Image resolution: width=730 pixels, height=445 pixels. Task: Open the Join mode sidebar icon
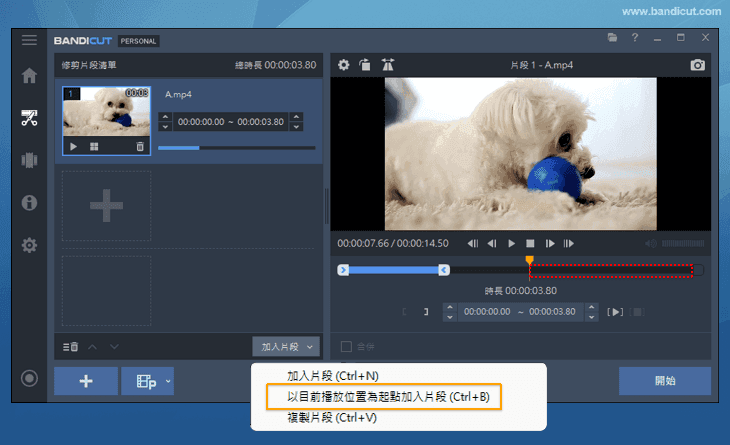(29, 160)
